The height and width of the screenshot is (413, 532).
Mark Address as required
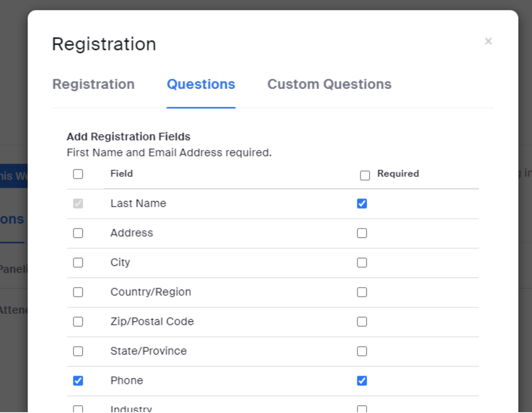[362, 233]
